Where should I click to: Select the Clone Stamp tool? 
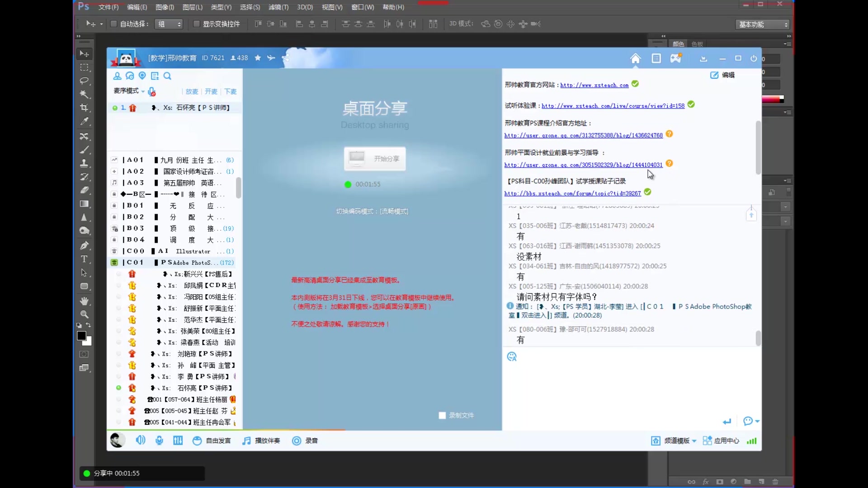coord(85,163)
